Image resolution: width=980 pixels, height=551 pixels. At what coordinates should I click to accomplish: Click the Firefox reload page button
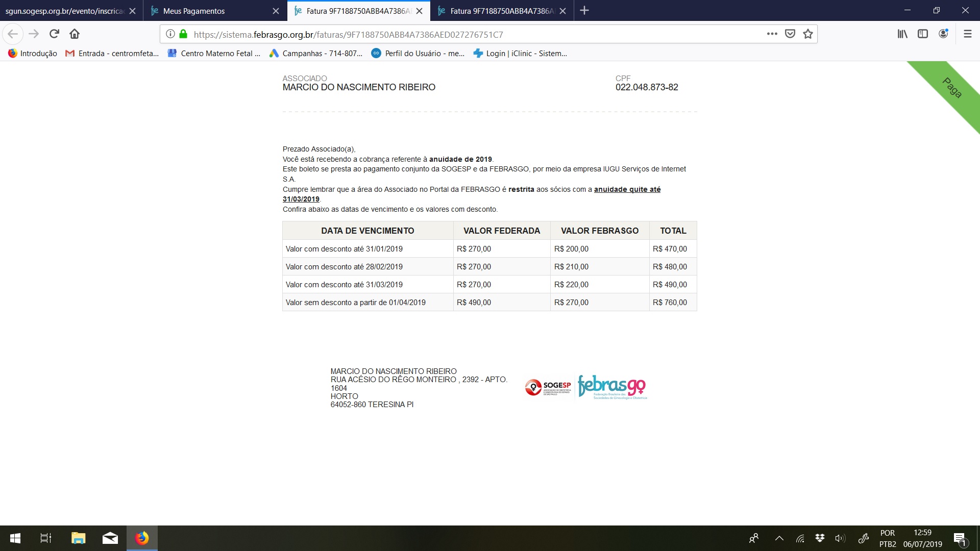(x=54, y=34)
